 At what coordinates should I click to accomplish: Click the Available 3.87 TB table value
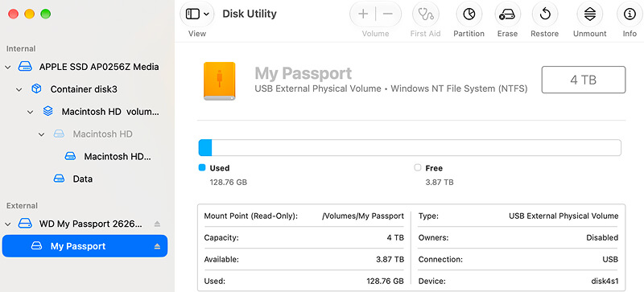tap(390, 260)
